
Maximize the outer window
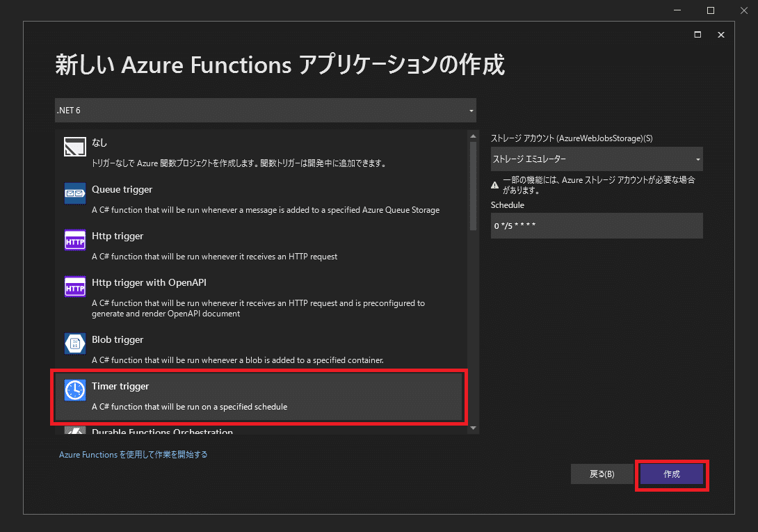[x=711, y=10]
